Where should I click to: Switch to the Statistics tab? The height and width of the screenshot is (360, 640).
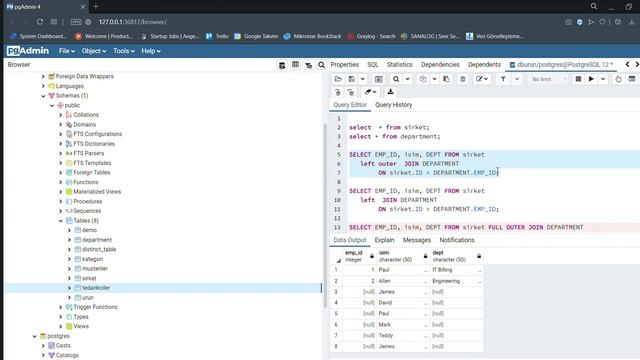400,64
